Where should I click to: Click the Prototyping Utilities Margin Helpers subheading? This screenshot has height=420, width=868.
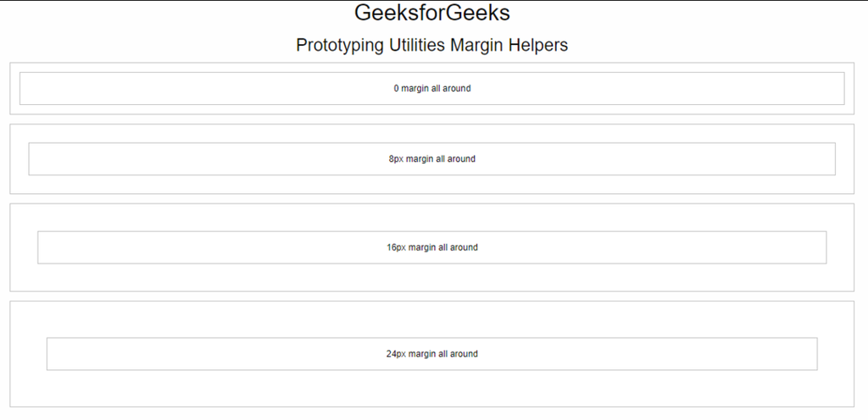(x=431, y=46)
